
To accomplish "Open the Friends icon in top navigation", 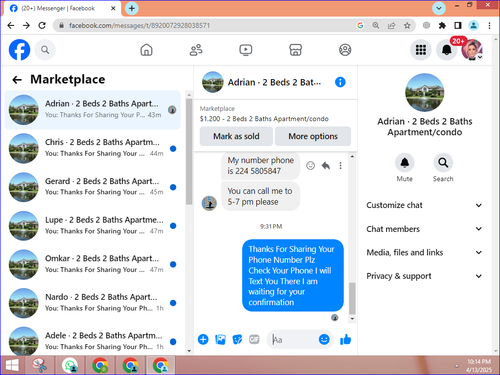I will [x=196, y=50].
